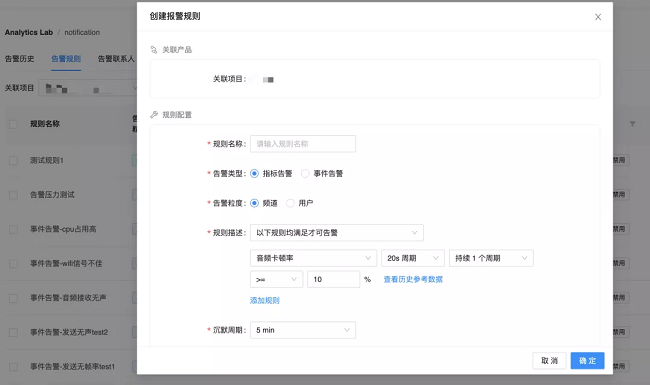Viewport: 650px width, 385px height.
Task: Tick the checkbox for 测试规则1 row
Action: [x=13, y=160]
